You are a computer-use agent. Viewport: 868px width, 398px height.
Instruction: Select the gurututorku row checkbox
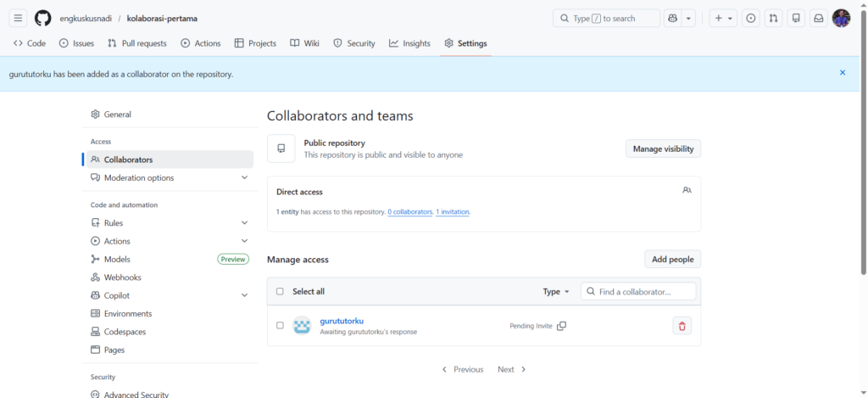tap(280, 326)
